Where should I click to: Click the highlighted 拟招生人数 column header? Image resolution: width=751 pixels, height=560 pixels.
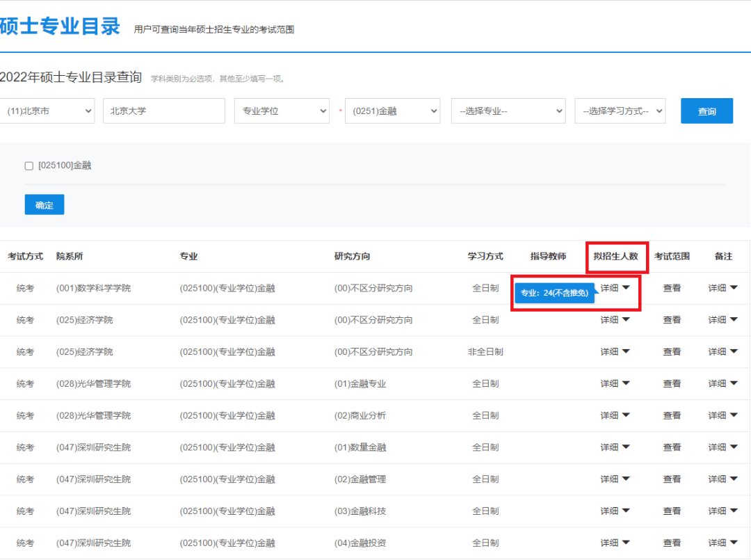tap(617, 256)
